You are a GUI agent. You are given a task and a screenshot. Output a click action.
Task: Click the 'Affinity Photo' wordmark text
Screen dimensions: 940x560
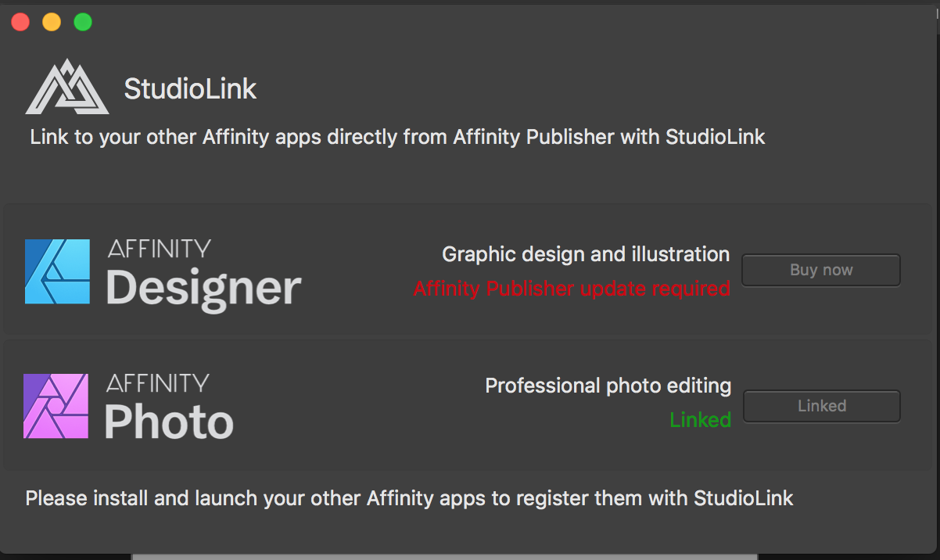pyautogui.click(x=169, y=407)
